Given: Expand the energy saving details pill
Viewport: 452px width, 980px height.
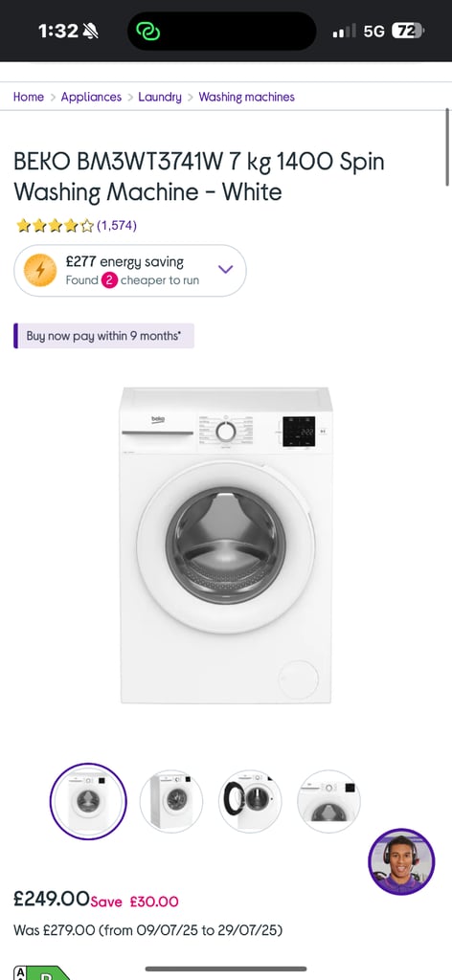Looking at the screenshot, I should click(x=130, y=270).
